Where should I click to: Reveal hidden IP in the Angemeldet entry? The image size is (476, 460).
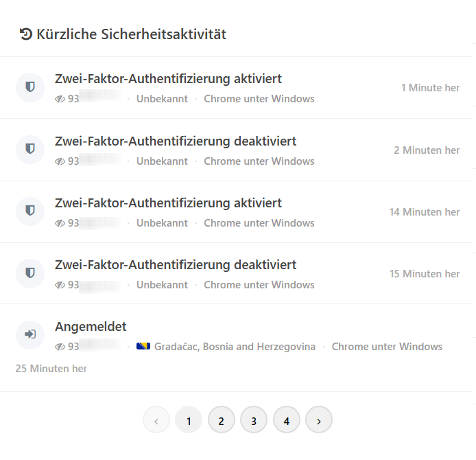[x=60, y=347]
